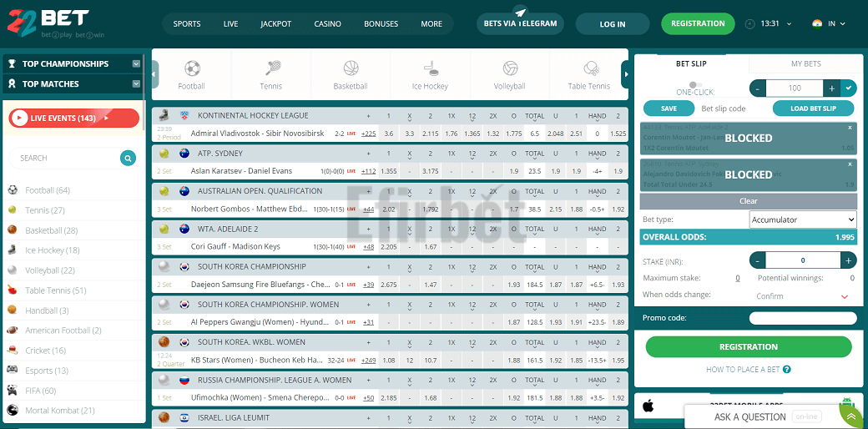The height and width of the screenshot is (429, 868).
Task: Click the Load Bet Slip button
Action: (813, 109)
